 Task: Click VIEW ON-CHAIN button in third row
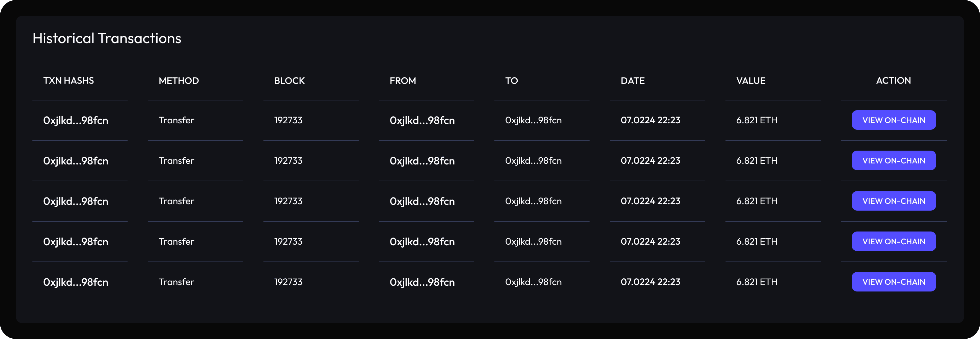point(894,201)
